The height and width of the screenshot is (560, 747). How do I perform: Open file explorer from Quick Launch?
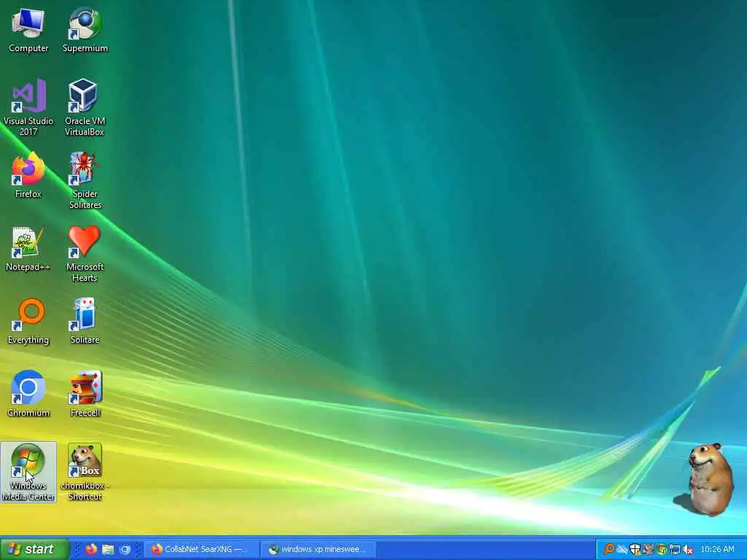click(x=108, y=549)
